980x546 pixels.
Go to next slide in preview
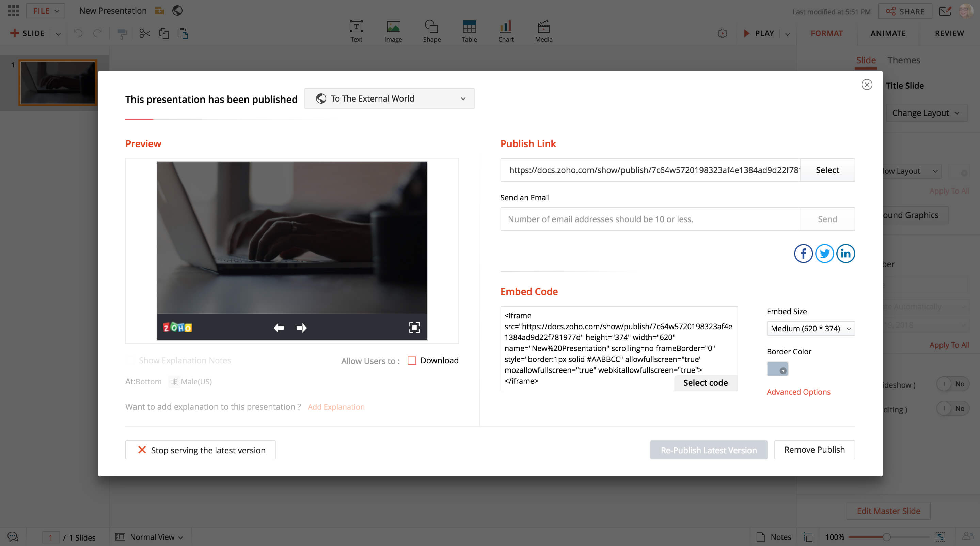301,328
